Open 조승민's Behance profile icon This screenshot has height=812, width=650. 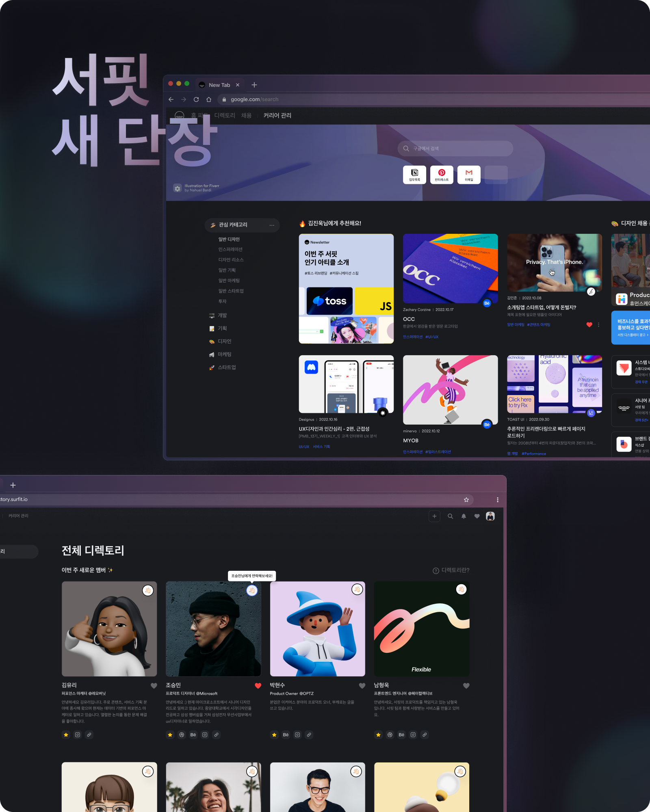coord(193,734)
